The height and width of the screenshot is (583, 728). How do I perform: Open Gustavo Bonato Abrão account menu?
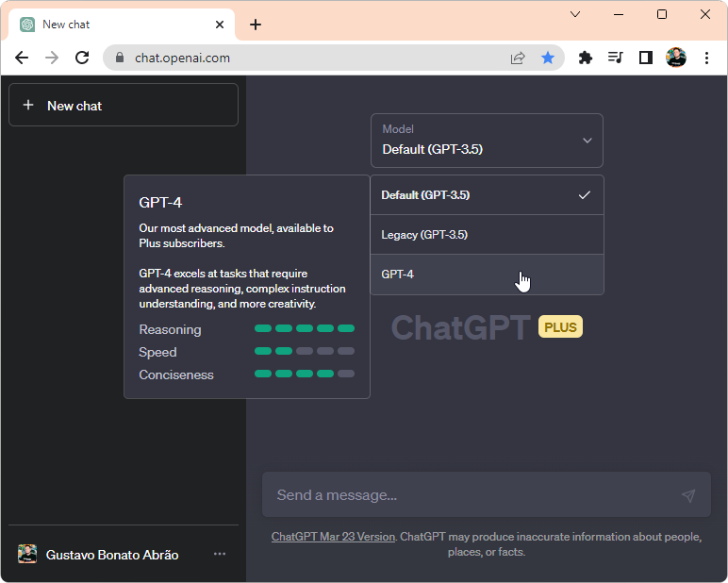click(x=124, y=555)
